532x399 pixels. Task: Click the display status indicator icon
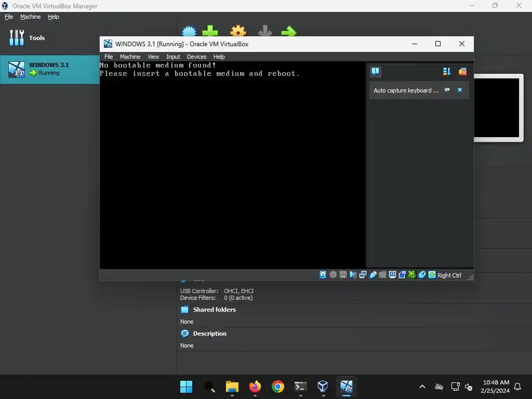[392, 275]
